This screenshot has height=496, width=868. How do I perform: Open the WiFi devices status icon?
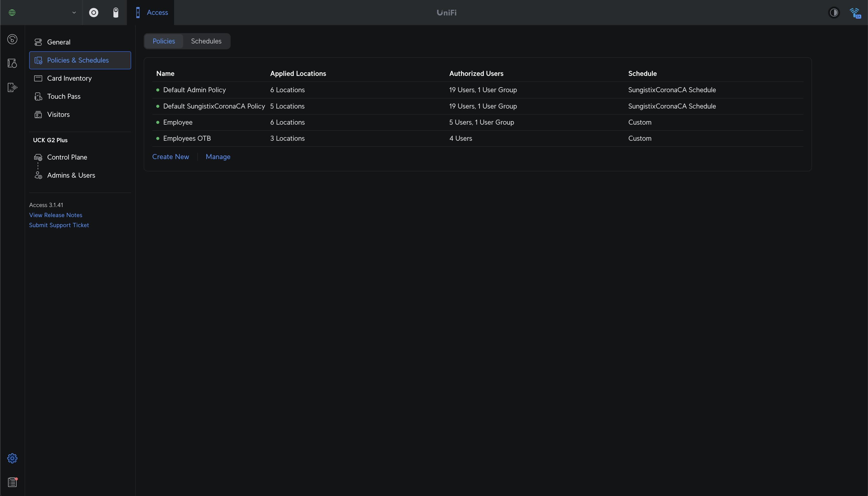[855, 13]
